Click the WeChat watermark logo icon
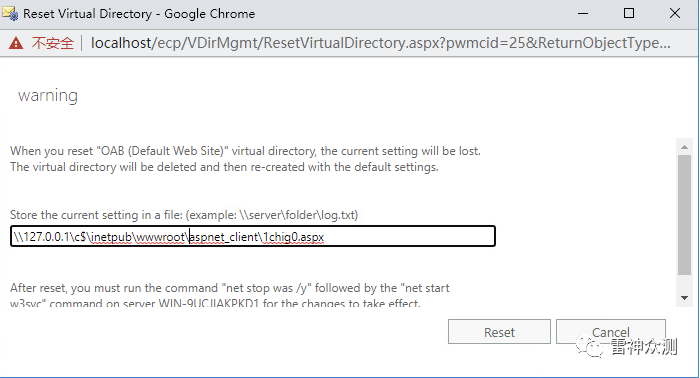The image size is (700, 378). click(590, 346)
